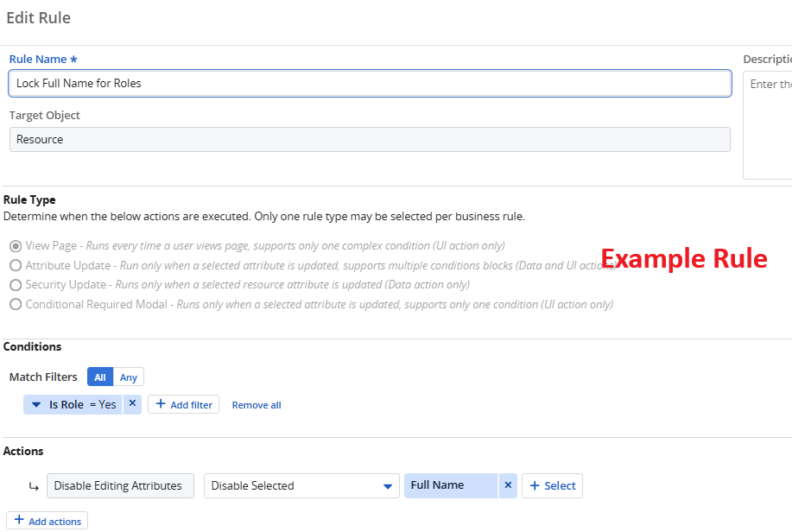Click the plus icon on Add filter
792x532 pixels.
160,403
